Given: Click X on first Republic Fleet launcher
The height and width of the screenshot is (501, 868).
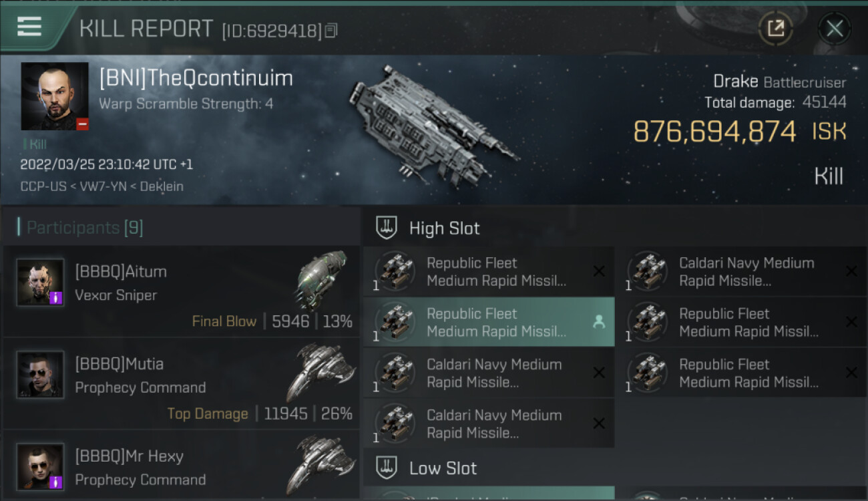Looking at the screenshot, I should point(598,271).
